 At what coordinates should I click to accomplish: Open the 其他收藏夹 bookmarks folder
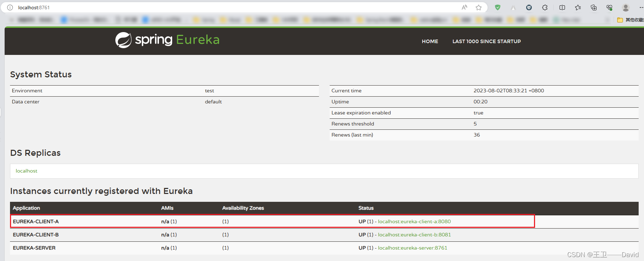[630, 20]
